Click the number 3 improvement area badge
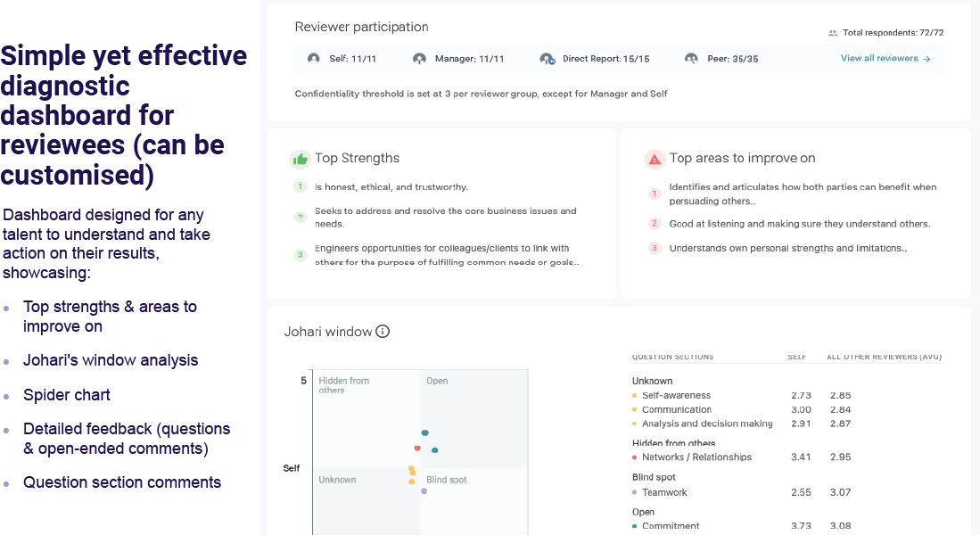This screenshot has width=980, height=535. click(655, 249)
